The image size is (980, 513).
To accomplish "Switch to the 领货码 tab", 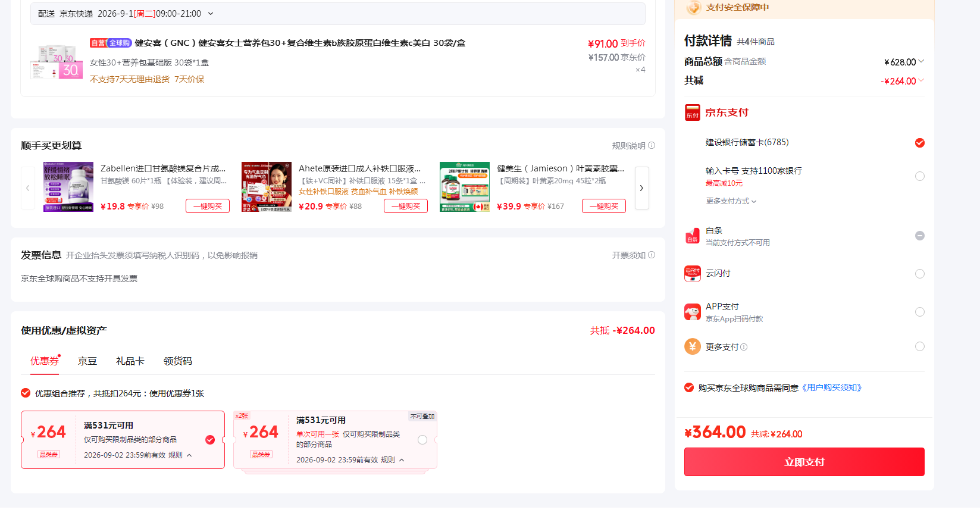I will [x=178, y=361].
